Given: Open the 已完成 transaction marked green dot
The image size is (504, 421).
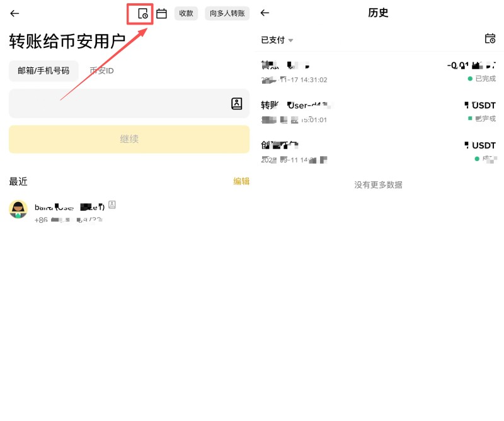Looking at the screenshot, I should pos(485,79).
